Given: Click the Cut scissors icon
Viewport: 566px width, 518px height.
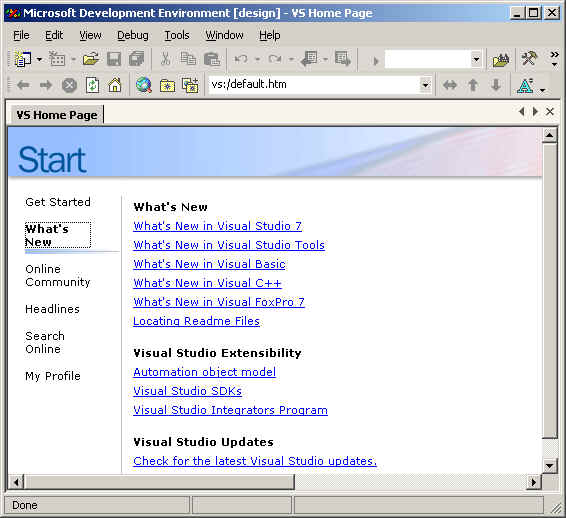Looking at the screenshot, I should coord(165,59).
